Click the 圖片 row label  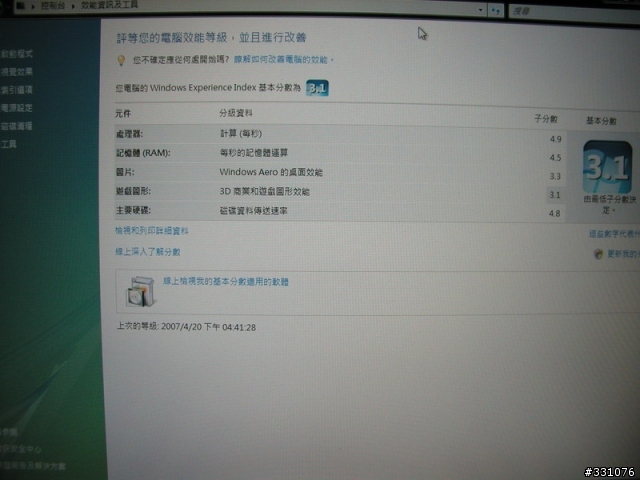point(125,172)
